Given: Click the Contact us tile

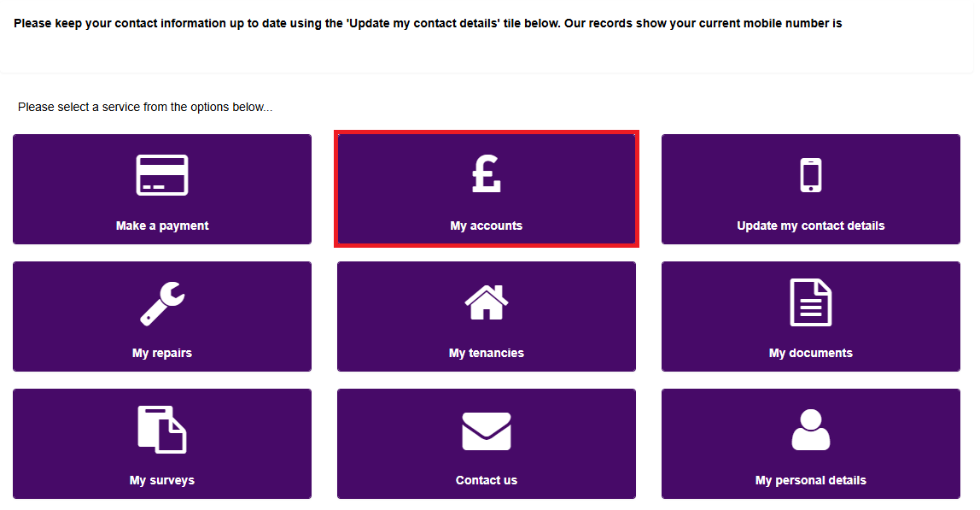Looking at the screenshot, I should pyautogui.click(x=487, y=443).
